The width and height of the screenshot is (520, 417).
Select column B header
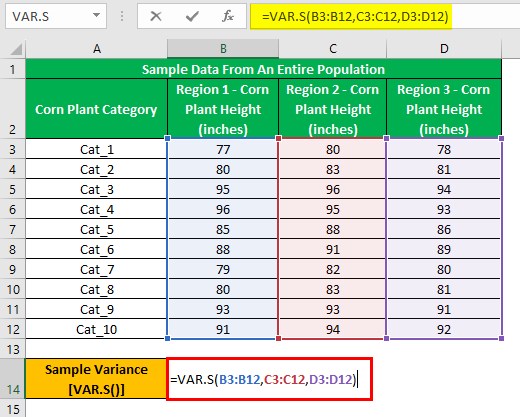click(x=223, y=49)
